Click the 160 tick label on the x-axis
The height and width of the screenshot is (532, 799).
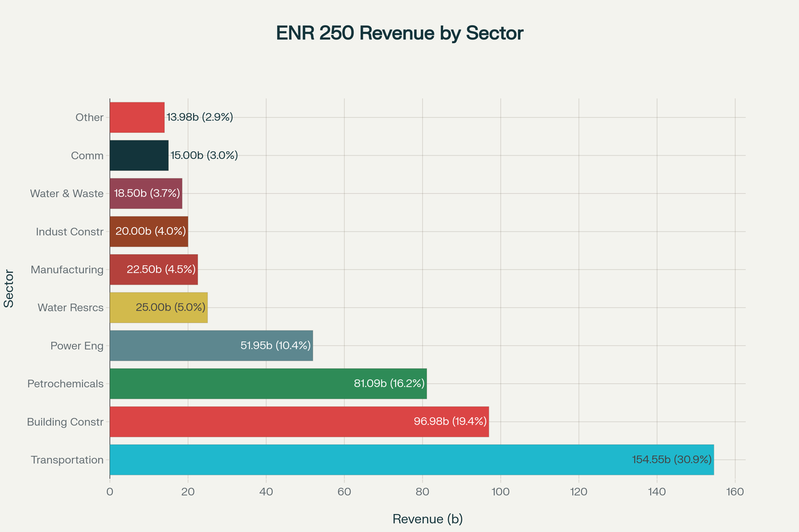[x=735, y=492]
